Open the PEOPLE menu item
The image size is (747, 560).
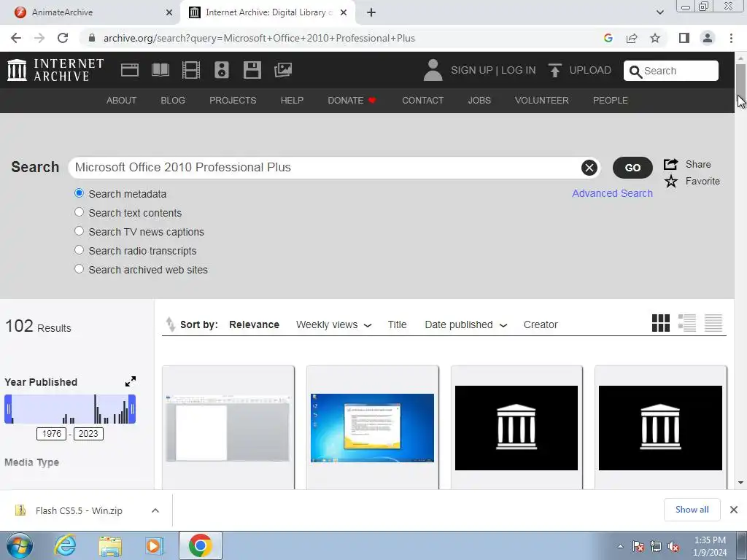(x=611, y=101)
